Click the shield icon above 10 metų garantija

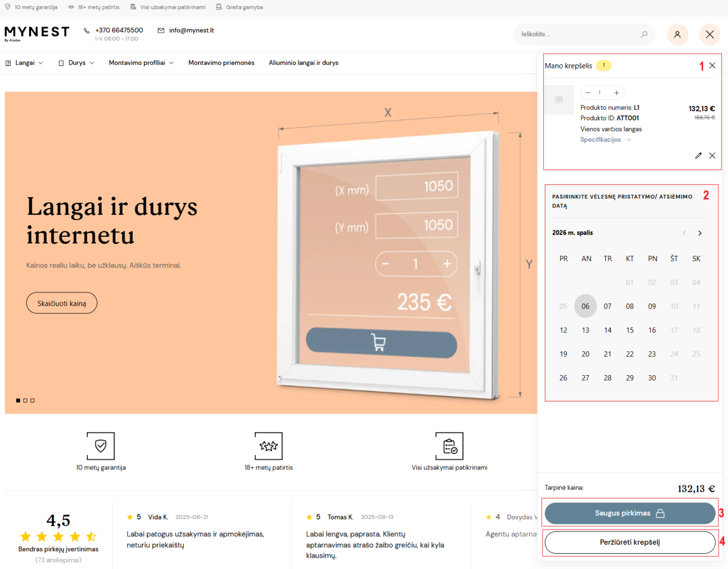pos(101,446)
